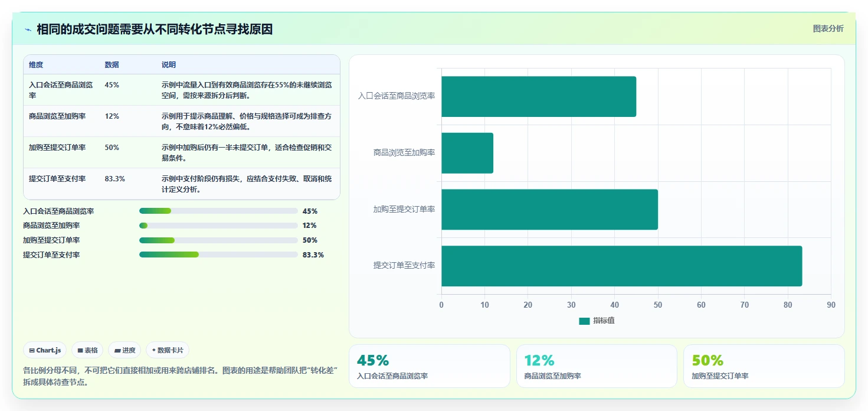Click table cell 入口会话至商品浏览率
The image size is (868, 411).
pyautogui.click(x=61, y=90)
